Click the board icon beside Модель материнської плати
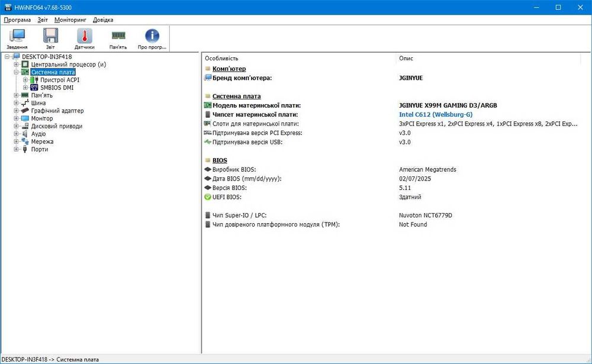 [207, 105]
